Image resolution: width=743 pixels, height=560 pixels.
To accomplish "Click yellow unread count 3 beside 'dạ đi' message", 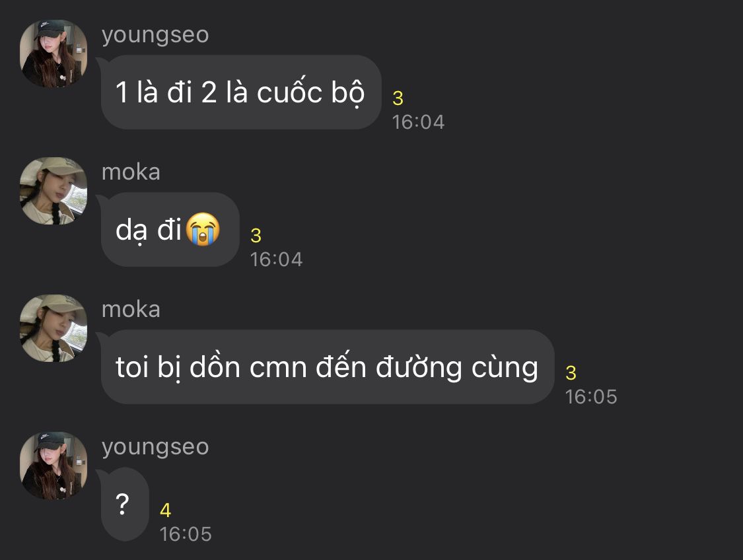I will pyautogui.click(x=256, y=236).
